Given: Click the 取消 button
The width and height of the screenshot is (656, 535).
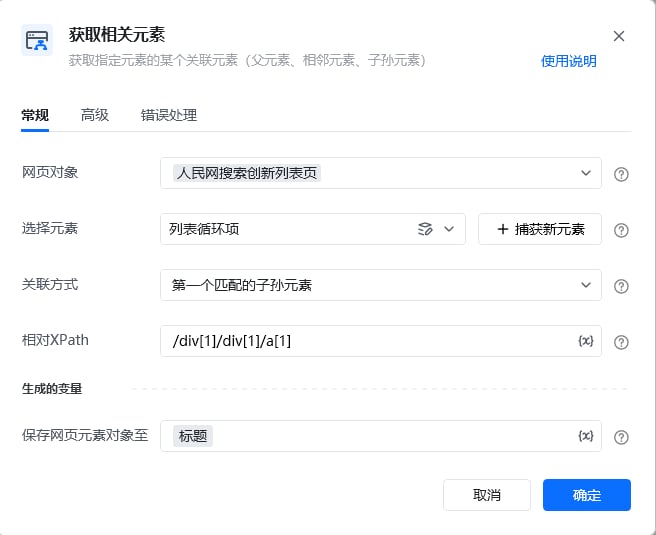Looking at the screenshot, I should click(487, 495).
